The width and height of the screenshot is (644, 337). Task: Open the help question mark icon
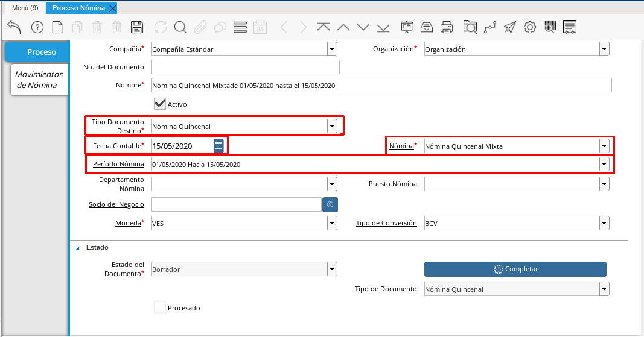(37, 27)
